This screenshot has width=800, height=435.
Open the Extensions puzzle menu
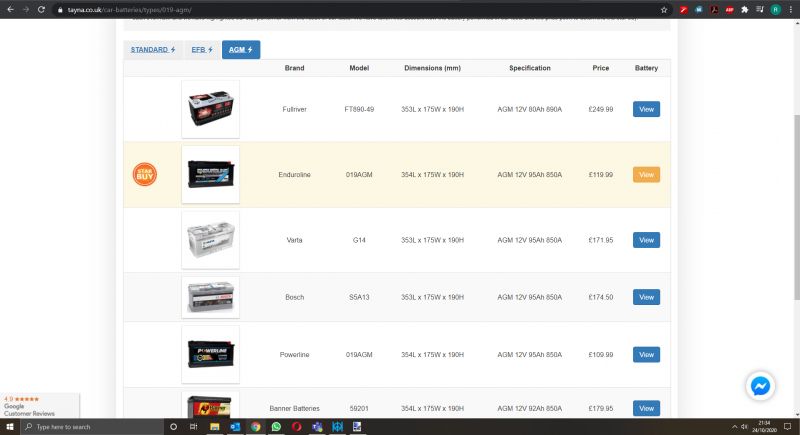pyautogui.click(x=745, y=10)
